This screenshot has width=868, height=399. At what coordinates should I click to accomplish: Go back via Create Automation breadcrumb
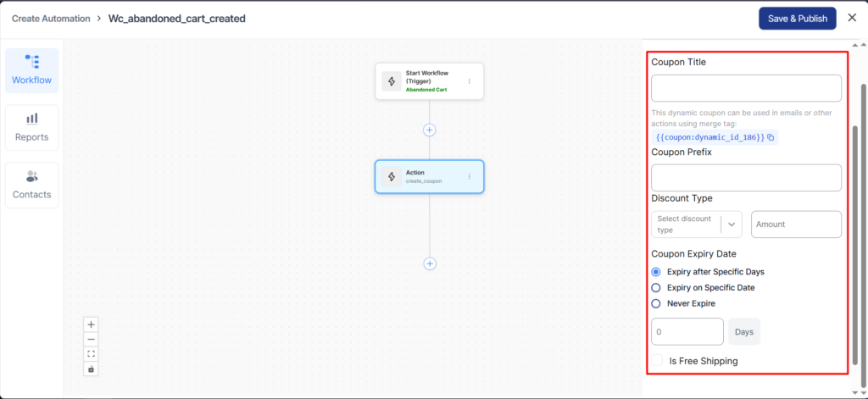(53, 18)
